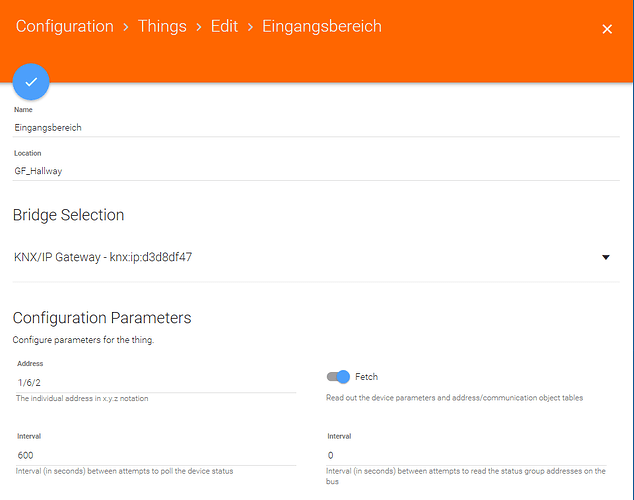Image resolution: width=634 pixels, height=500 pixels.
Task: Select the Edit breadcrumb item
Action: pos(224,26)
